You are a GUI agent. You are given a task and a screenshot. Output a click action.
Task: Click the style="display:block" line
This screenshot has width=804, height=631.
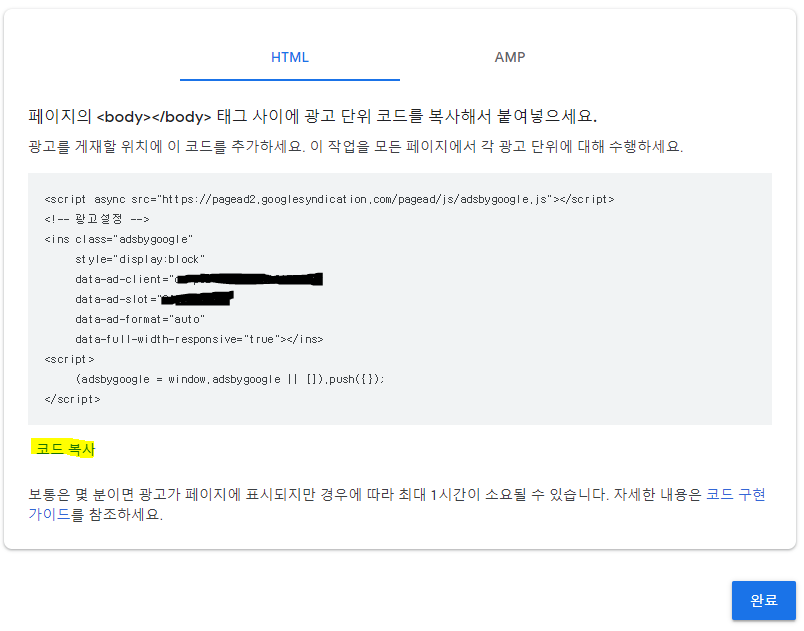pos(140,259)
